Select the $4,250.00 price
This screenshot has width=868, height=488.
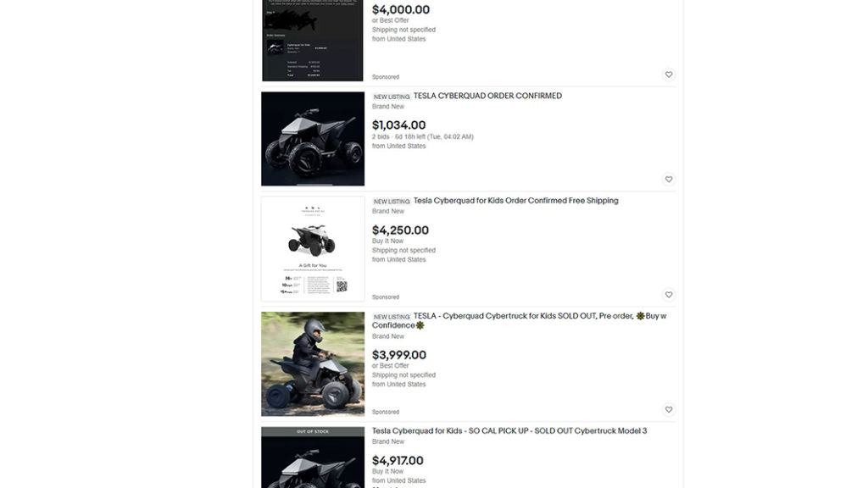(x=400, y=230)
